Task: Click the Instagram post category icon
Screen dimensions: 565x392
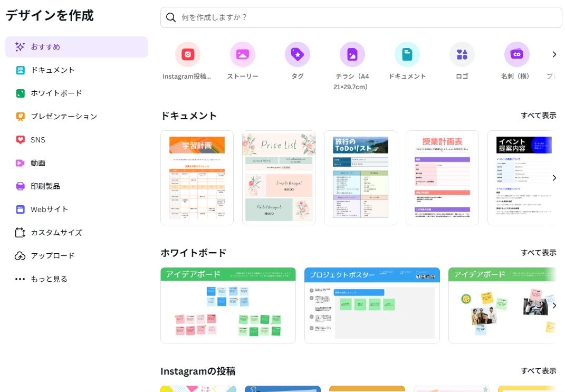Action: pos(188,54)
